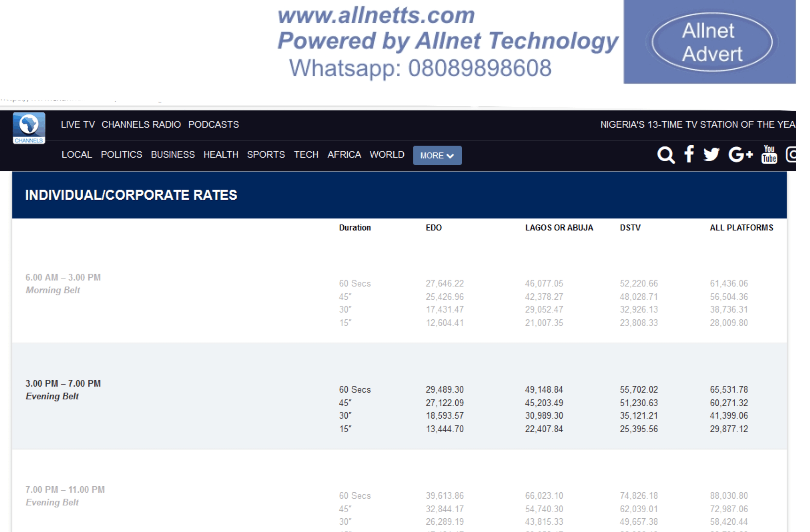Open the LIVE TV link

click(x=78, y=125)
